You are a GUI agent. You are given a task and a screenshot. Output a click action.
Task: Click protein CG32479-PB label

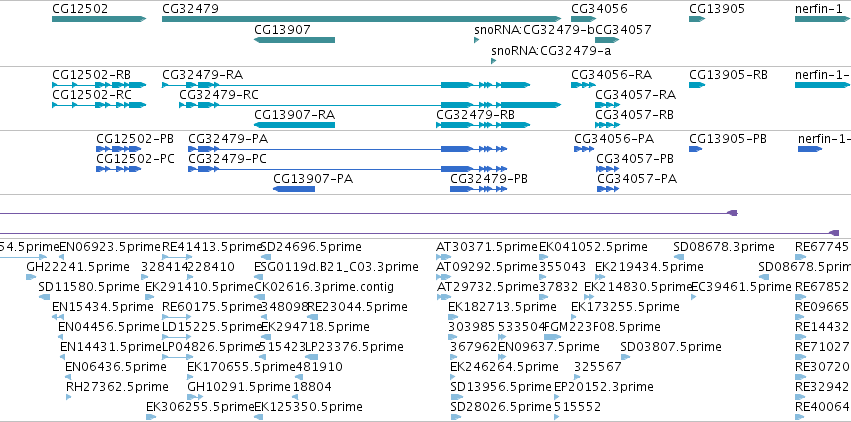(x=489, y=178)
